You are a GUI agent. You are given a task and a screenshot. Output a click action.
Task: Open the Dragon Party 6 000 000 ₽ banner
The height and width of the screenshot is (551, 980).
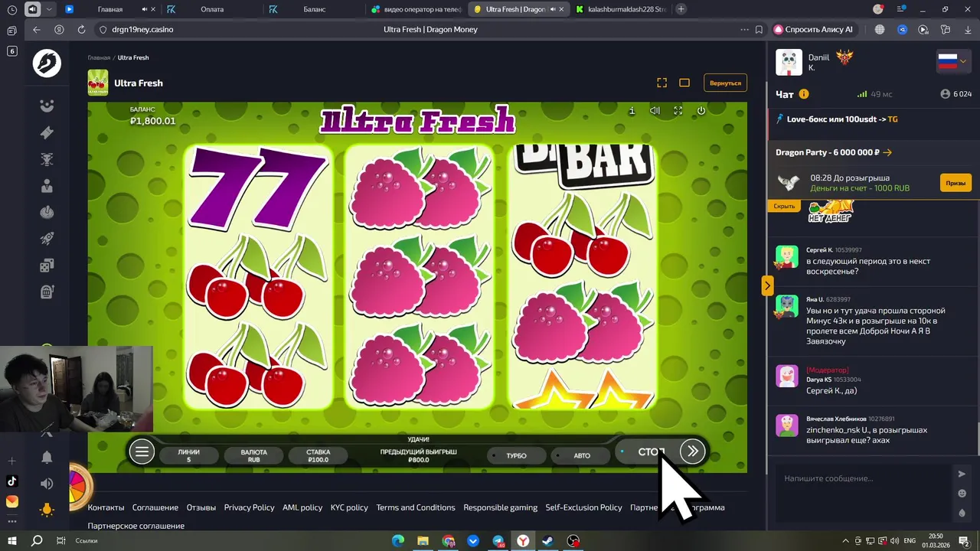(834, 152)
